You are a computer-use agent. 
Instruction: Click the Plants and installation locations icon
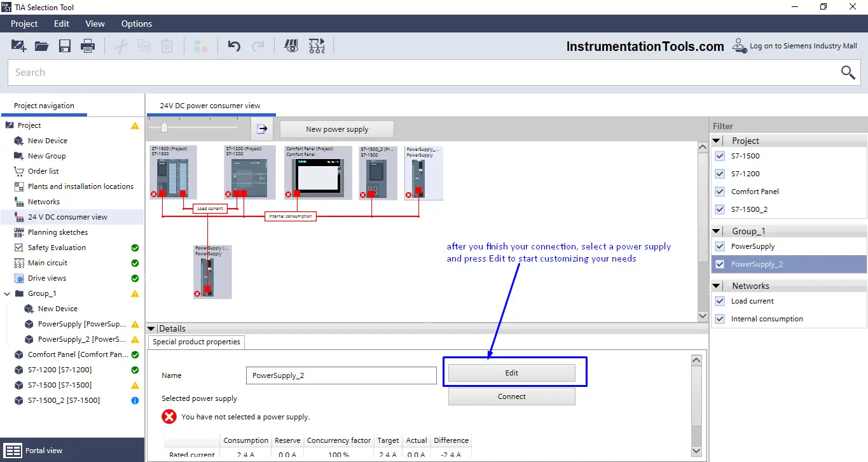pyautogui.click(x=18, y=186)
